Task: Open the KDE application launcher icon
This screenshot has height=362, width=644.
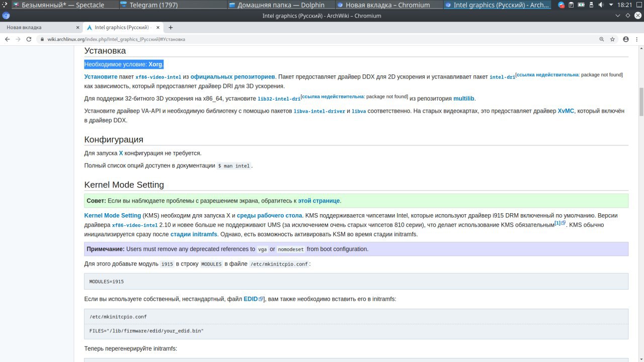Action: coord(4,5)
